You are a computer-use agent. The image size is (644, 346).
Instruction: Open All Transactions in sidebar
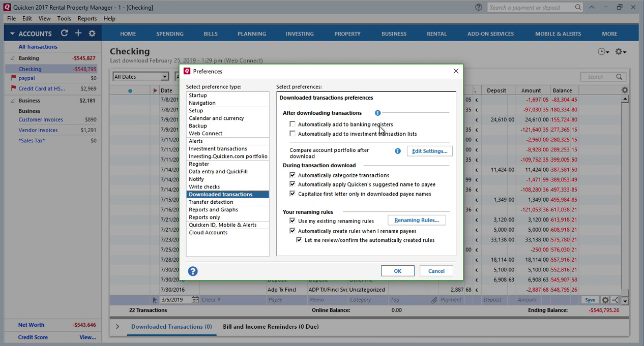[x=38, y=47]
